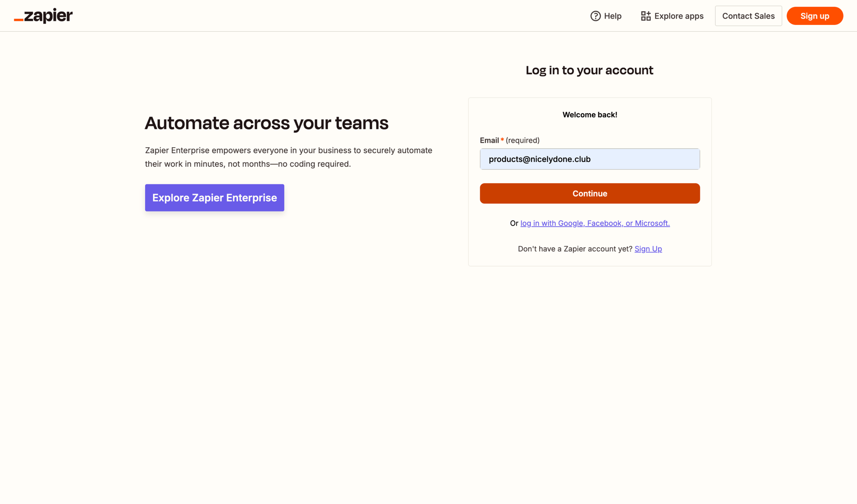Click the Explore Zapier Enterprise button
Image resolution: width=857 pixels, height=504 pixels.
(x=214, y=198)
